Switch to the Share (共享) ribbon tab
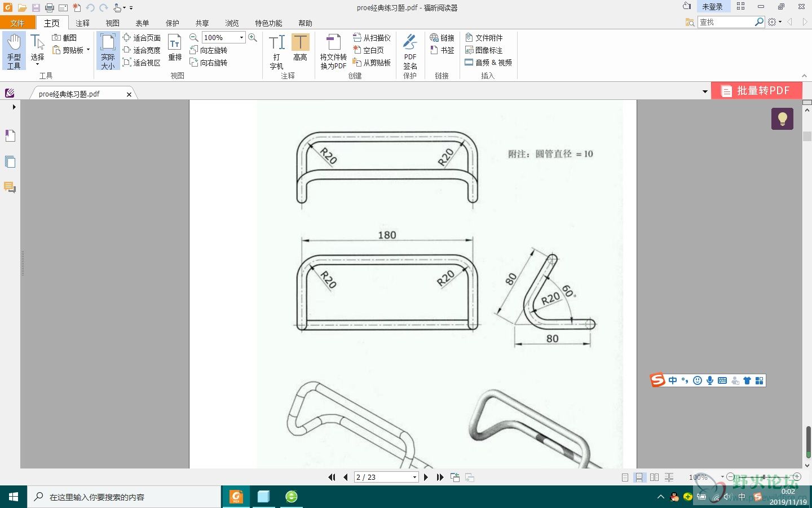812x508 pixels. coord(202,23)
